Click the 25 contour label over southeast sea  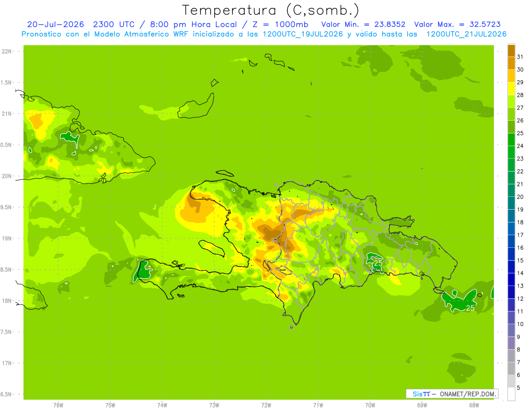click(470, 309)
